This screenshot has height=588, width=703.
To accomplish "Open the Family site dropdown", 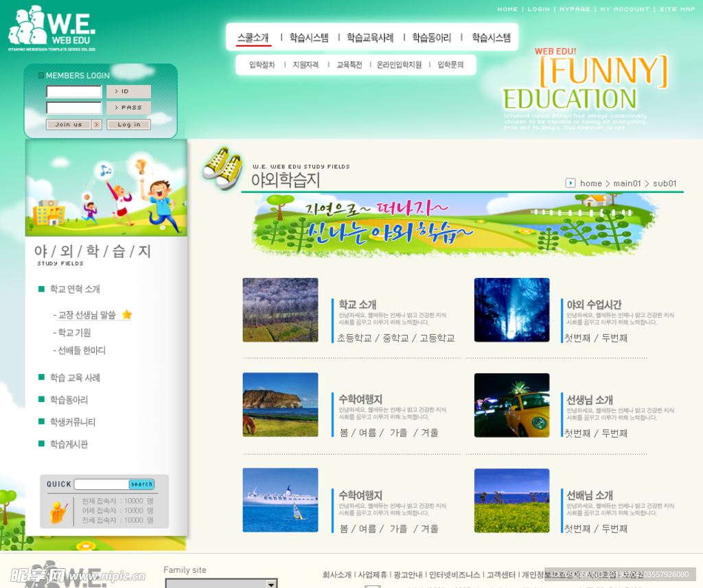I will 271,584.
